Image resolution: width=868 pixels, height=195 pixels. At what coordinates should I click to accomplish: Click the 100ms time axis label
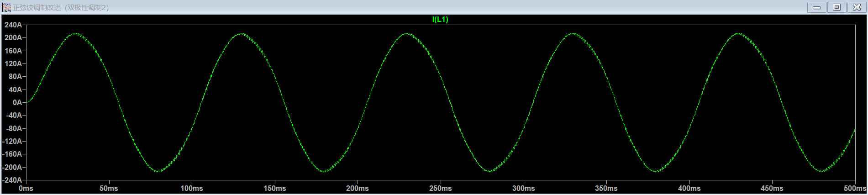pyautogui.click(x=192, y=188)
